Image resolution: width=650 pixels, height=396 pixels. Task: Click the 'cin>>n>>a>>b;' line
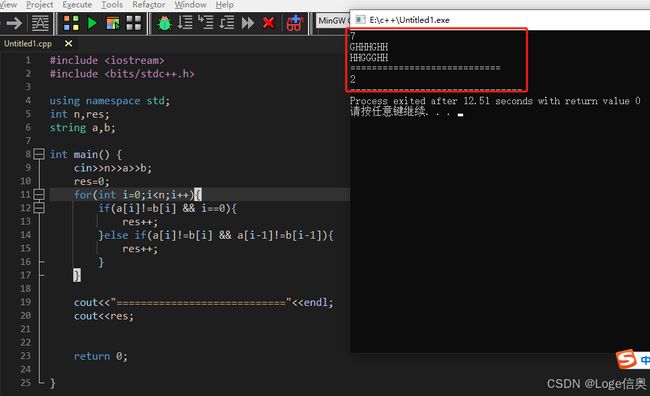(113, 168)
